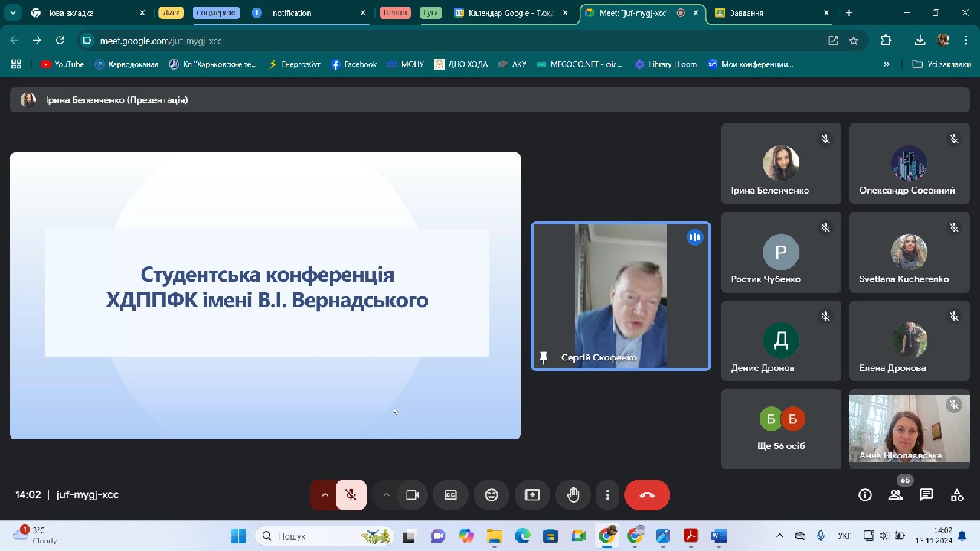Screen dimensions: 980x551
Task: Open the МОНУ bookmark
Action: pos(406,64)
